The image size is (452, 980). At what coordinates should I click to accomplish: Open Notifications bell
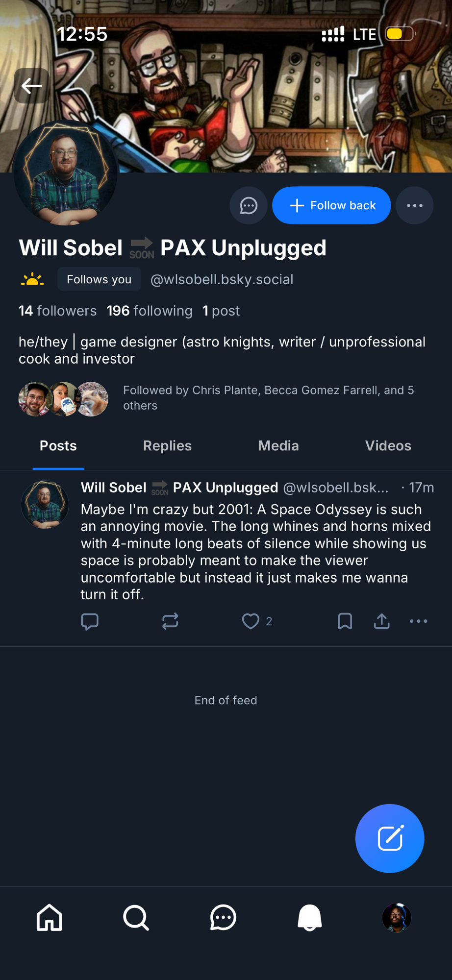point(310,917)
